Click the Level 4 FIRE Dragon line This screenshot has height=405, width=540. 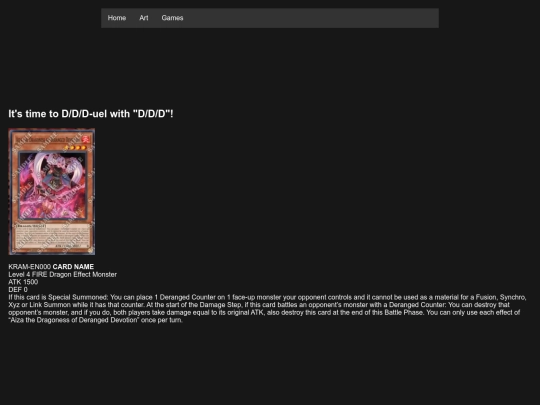coord(62,274)
